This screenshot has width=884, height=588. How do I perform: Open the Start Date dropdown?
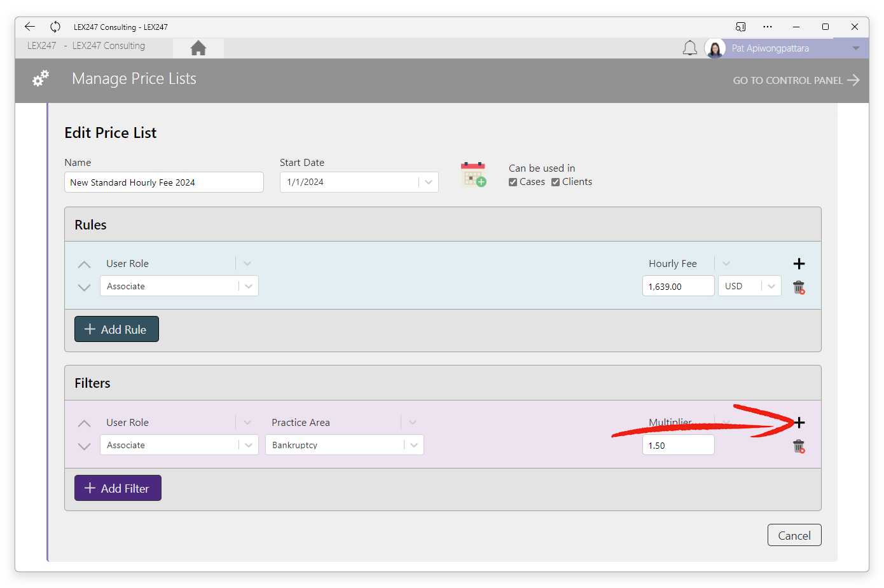coord(429,182)
